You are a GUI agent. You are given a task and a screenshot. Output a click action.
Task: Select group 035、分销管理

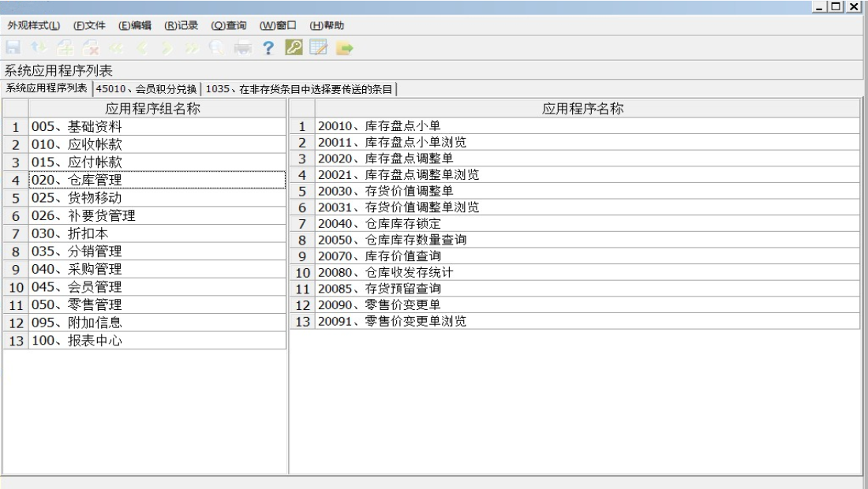(157, 251)
